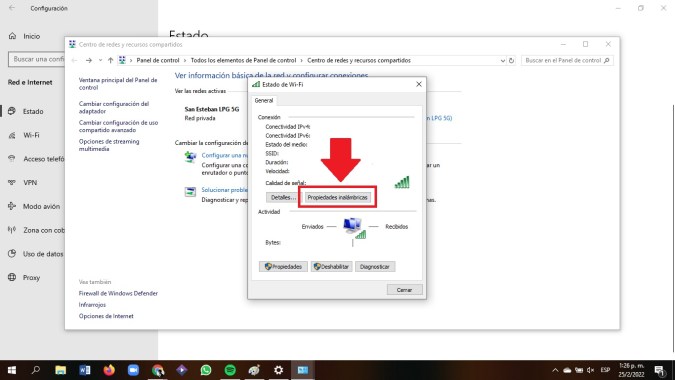
Task: Show hidden system tray icons
Action: coord(555,370)
